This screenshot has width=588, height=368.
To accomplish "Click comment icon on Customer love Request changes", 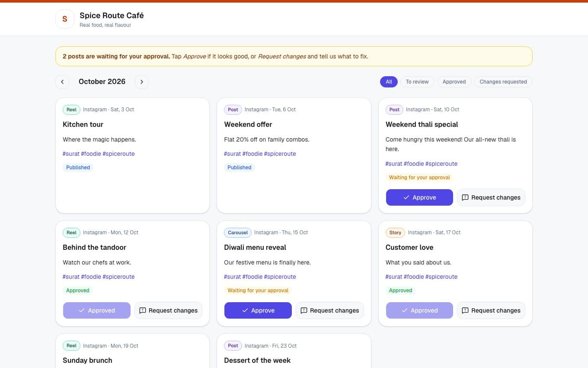I will coord(465,310).
